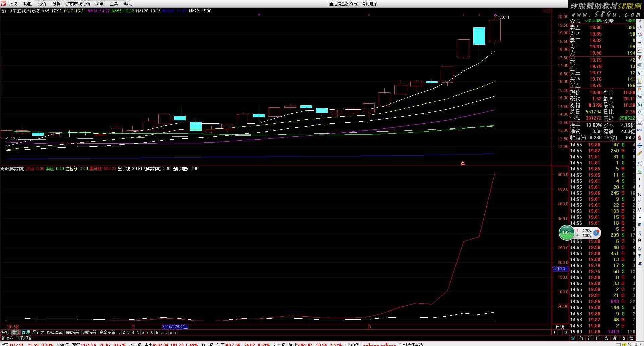
Task: Click the 另存为 save-as button
Action: point(38,332)
